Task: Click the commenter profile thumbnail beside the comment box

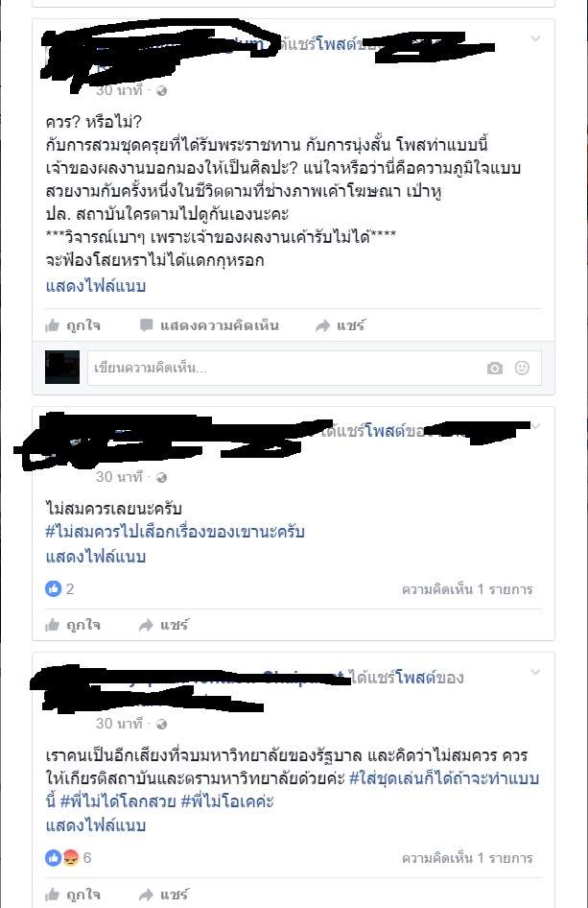Action: click(x=62, y=368)
